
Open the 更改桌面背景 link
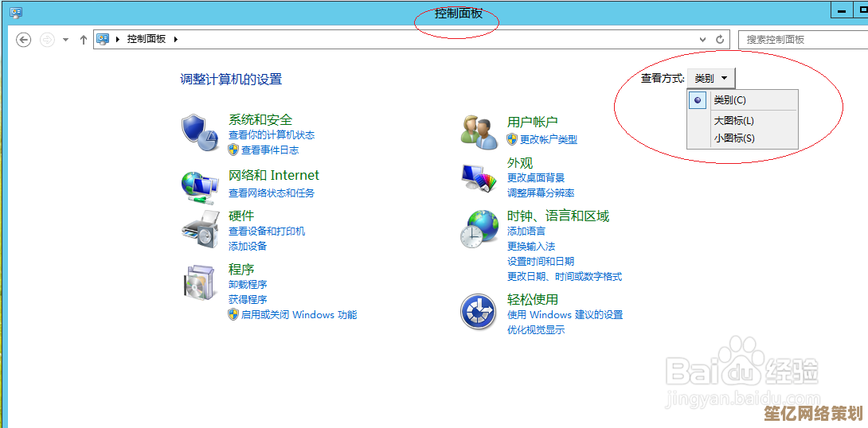[536, 178]
